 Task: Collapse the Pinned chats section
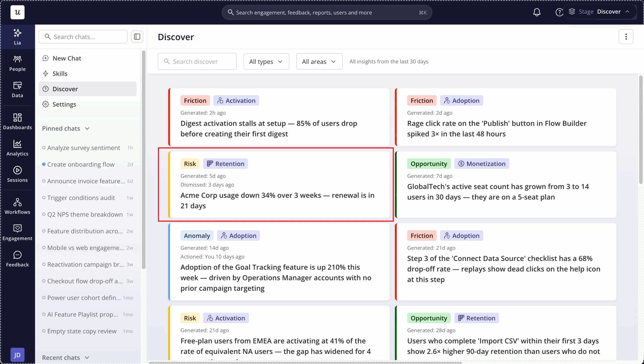tap(66, 128)
